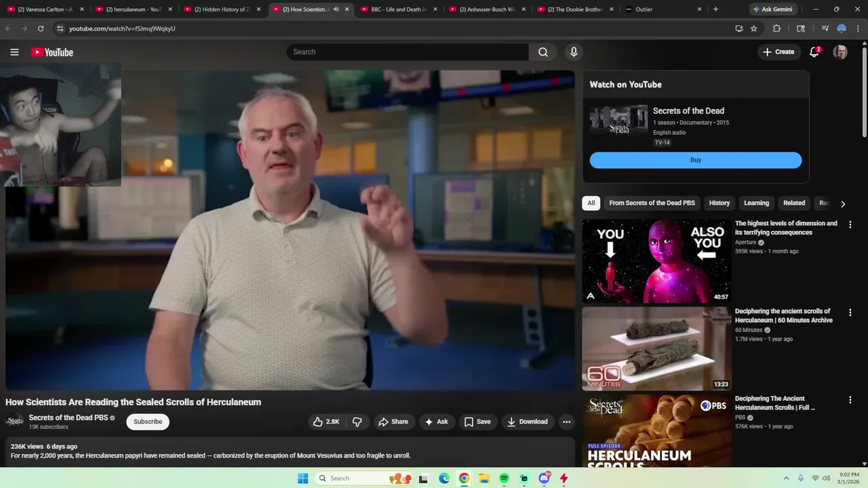The image size is (868, 488).
Task: Go back in browser history
Action: coord(8,28)
